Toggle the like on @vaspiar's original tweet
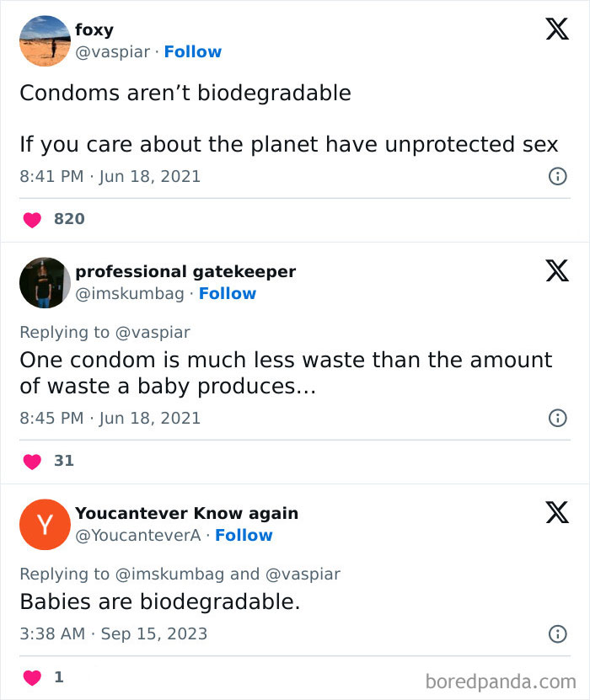Image resolution: width=590 pixels, height=700 pixels. pos(32,219)
